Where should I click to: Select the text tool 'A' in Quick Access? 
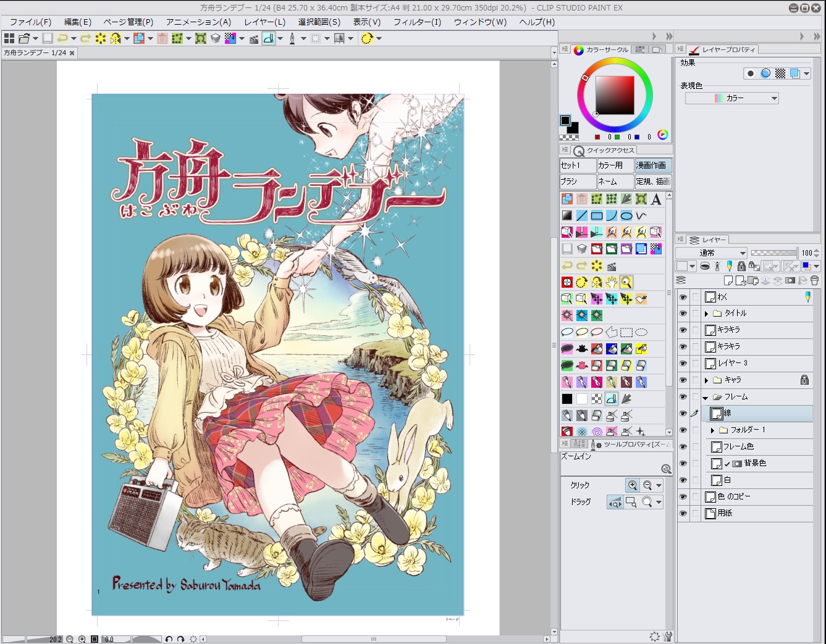pos(656,199)
